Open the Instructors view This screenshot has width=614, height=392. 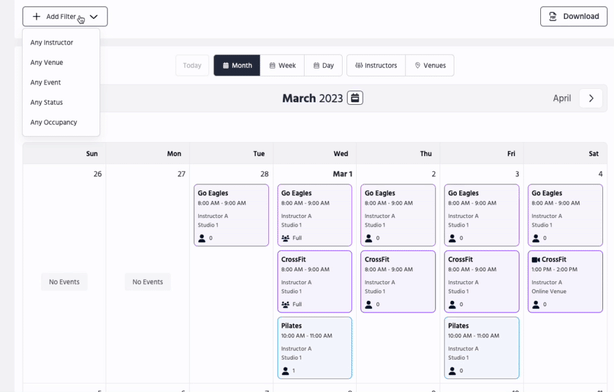point(376,65)
